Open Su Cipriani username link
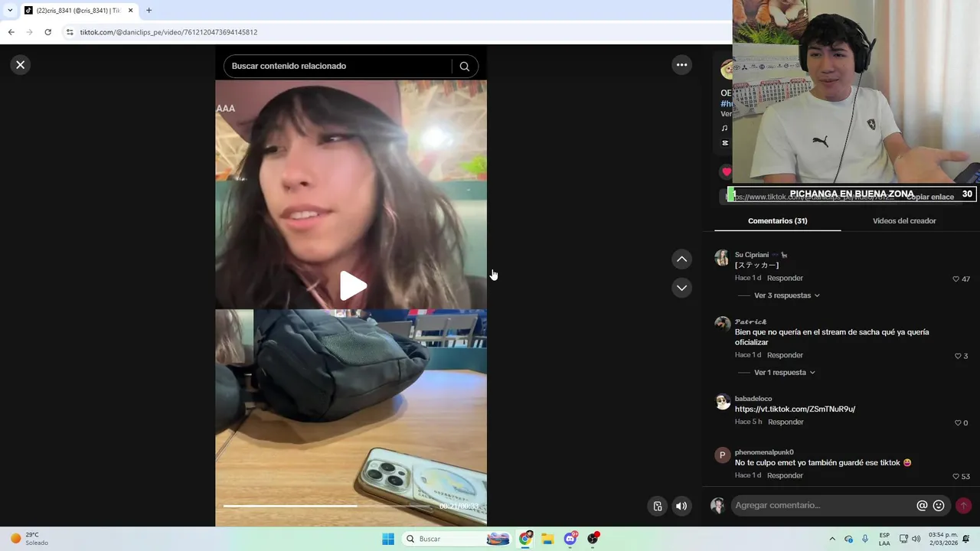The width and height of the screenshot is (980, 551). (x=752, y=255)
